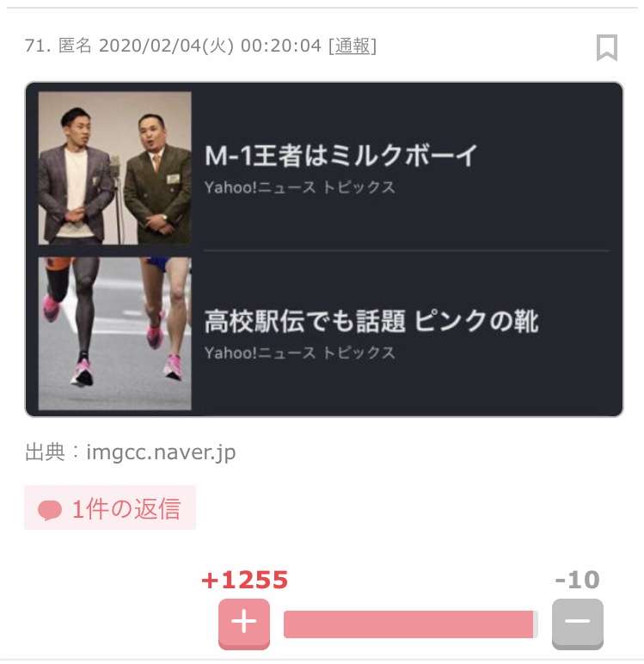Click the imgcc.naver.jp source text
Screen dimensions: 644x664
coord(161,452)
